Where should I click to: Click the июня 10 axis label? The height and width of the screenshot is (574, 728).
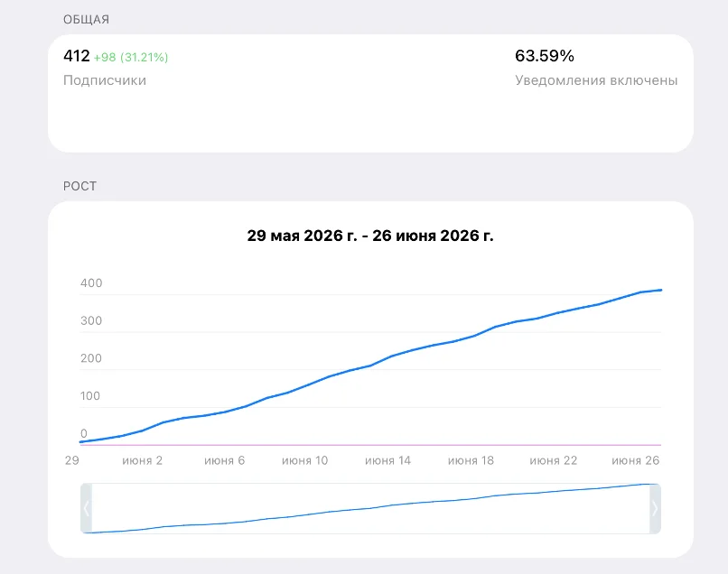coord(304,460)
